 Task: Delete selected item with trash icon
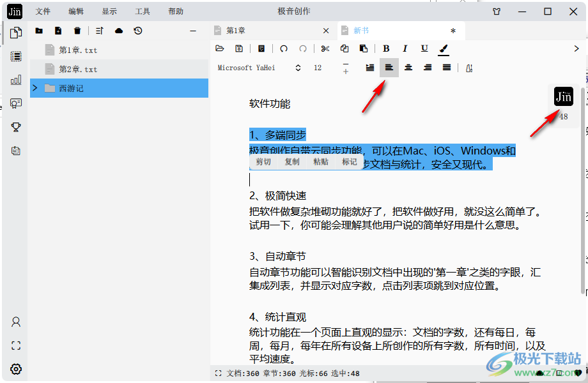coord(77,31)
